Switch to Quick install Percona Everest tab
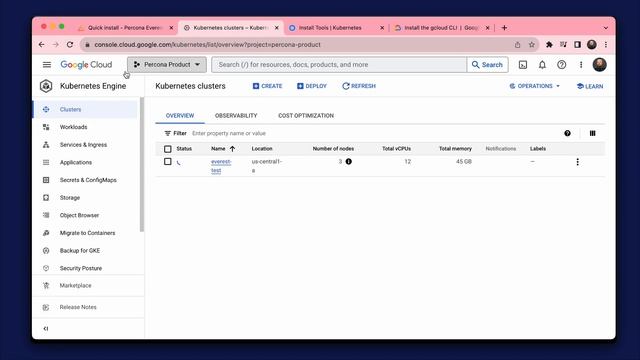Viewport: 640px width, 360px height. (126, 28)
